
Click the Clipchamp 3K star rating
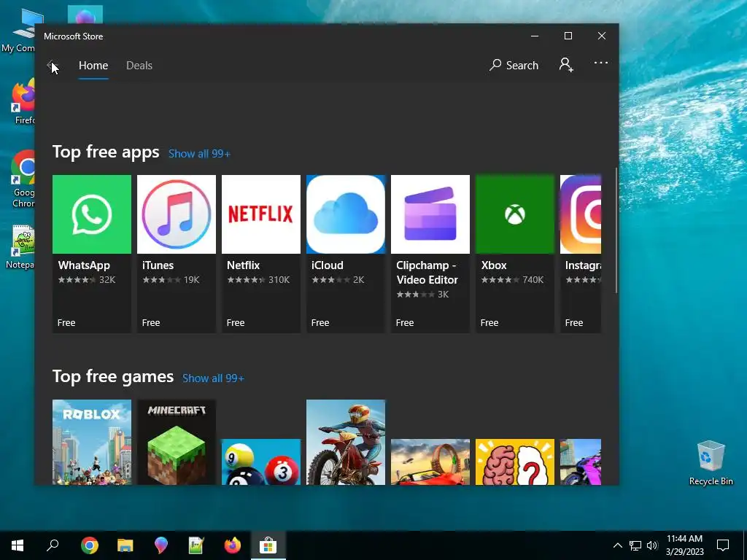tap(422, 295)
